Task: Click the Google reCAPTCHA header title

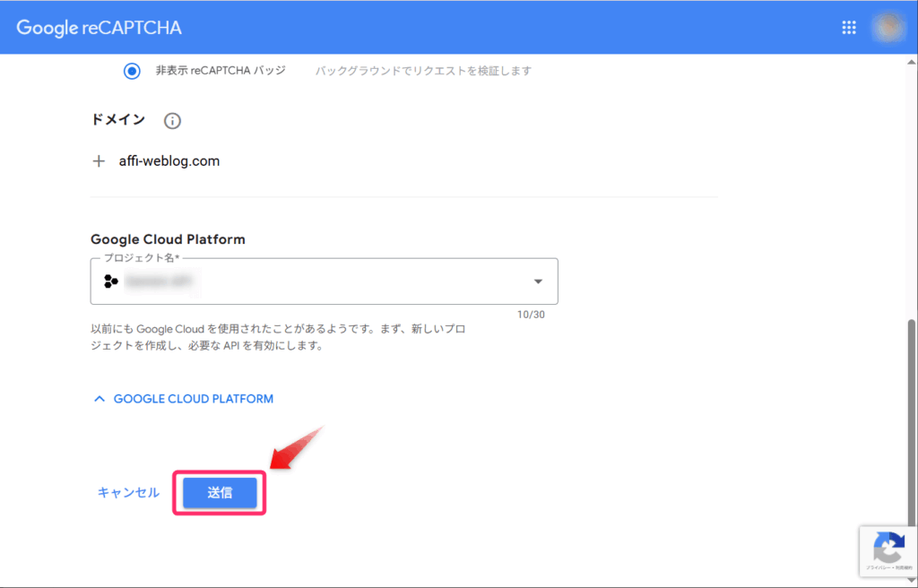Action: tap(99, 28)
